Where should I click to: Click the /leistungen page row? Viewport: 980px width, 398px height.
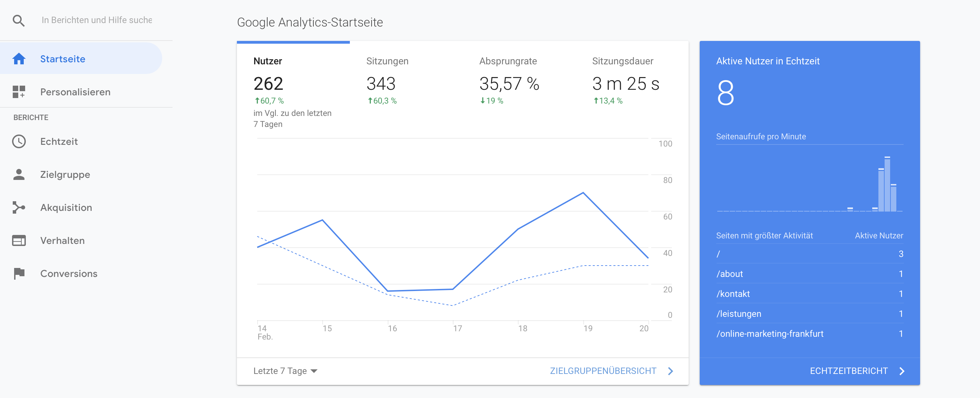tap(810, 314)
